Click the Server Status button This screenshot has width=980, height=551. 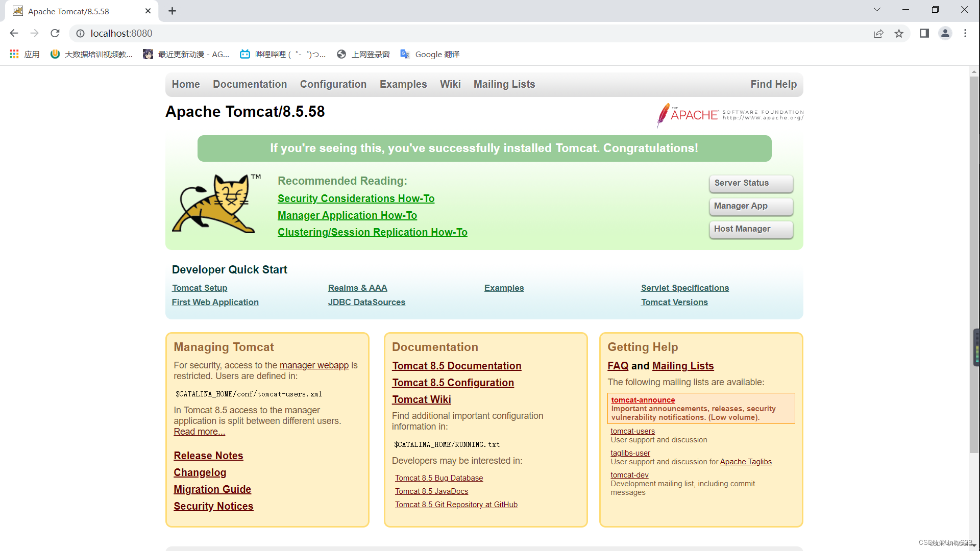click(x=751, y=183)
